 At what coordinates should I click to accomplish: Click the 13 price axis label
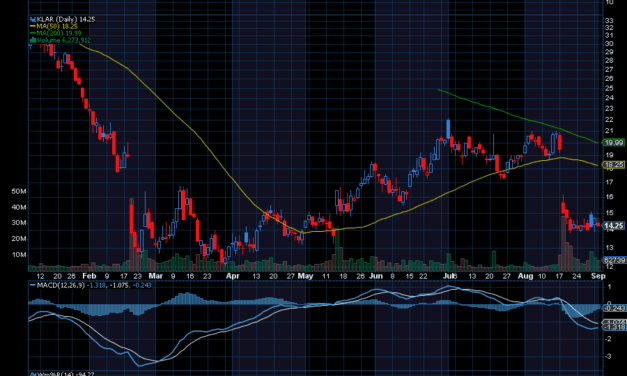click(610, 248)
